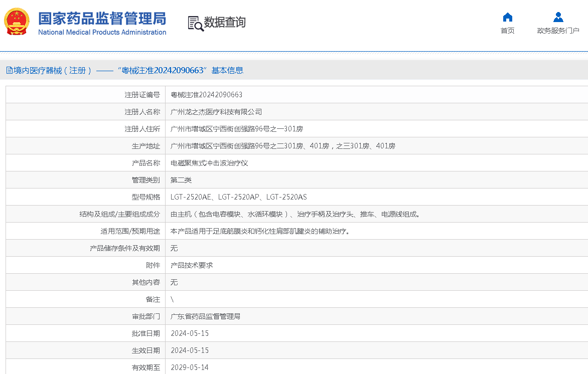The image size is (588, 374).
Task: Click 无 in 产品储存条件及有效期 row
Action: tap(174, 248)
